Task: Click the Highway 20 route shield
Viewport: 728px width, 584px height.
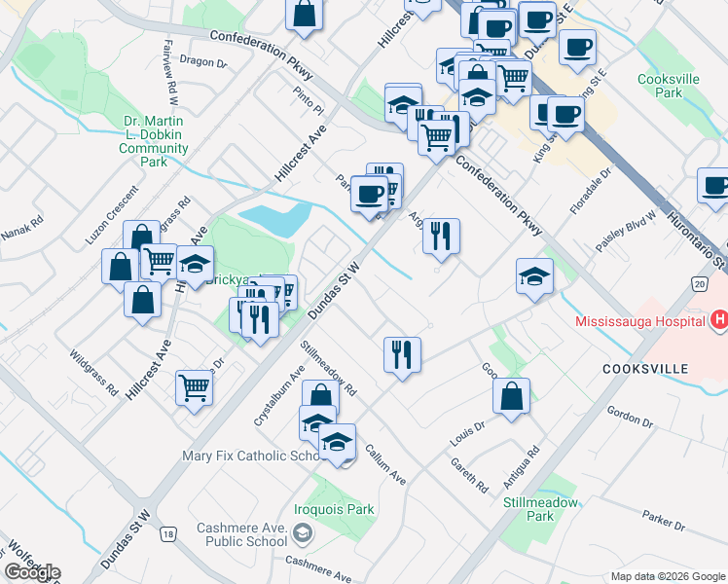Action: [699, 283]
